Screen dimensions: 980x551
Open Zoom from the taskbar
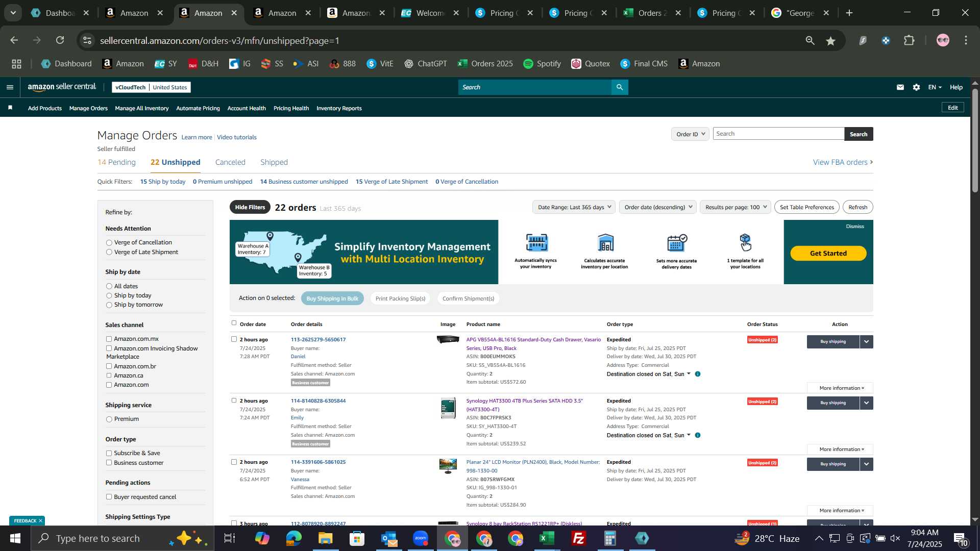[x=420, y=538]
